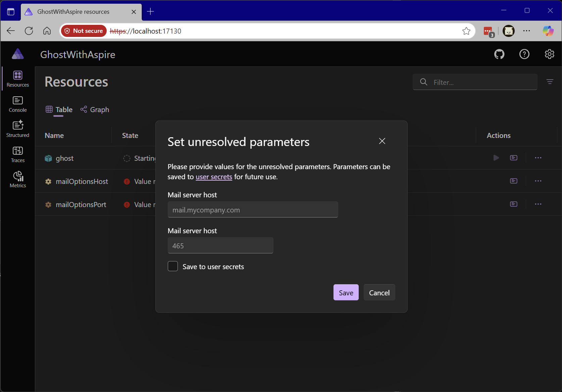Open dashboard Settings gear
The width and height of the screenshot is (562, 392).
549,54
